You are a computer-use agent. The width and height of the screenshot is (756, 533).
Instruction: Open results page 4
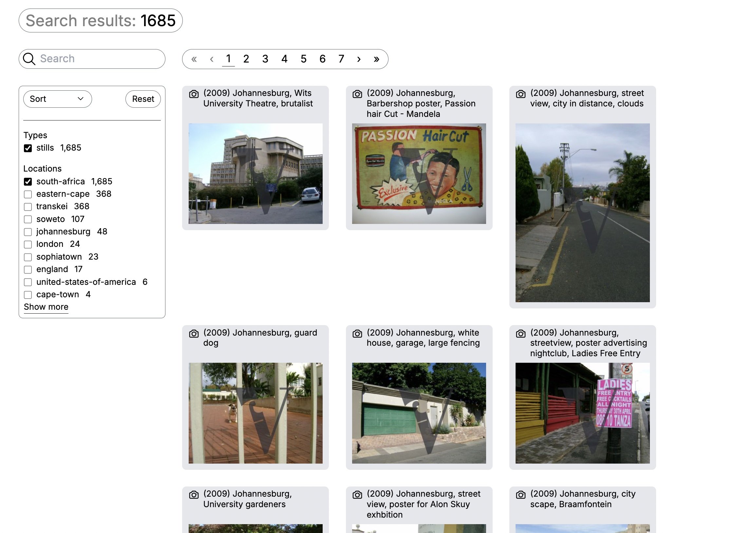click(x=285, y=59)
